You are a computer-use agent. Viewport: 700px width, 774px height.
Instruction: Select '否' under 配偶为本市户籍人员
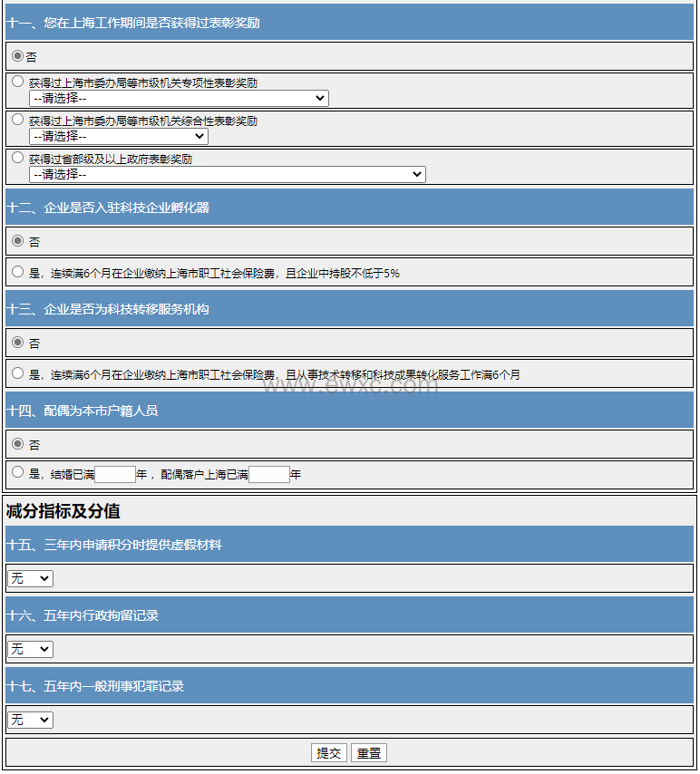17,444
